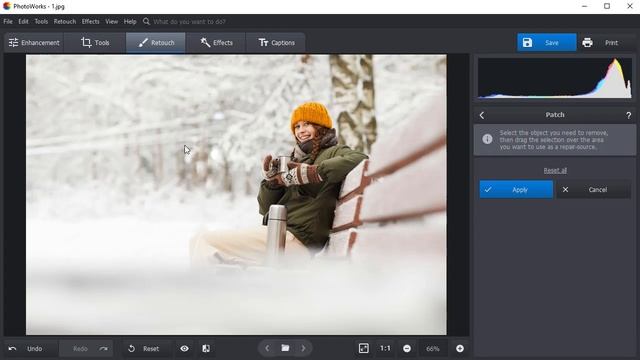
Task: Click on the photo canvas image
Action: click(x=236, y=195)
